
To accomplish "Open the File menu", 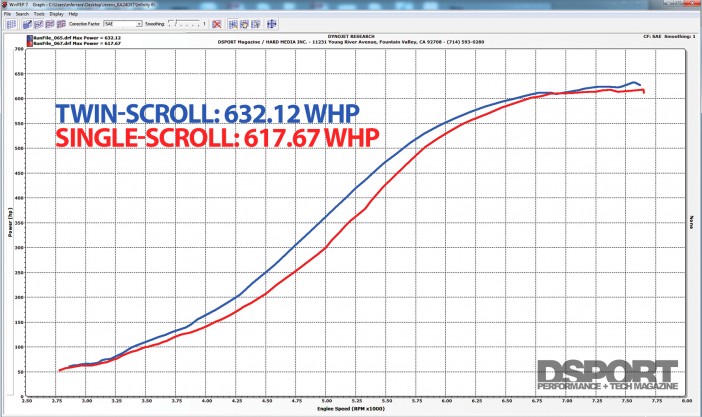I will coord(7,13).
